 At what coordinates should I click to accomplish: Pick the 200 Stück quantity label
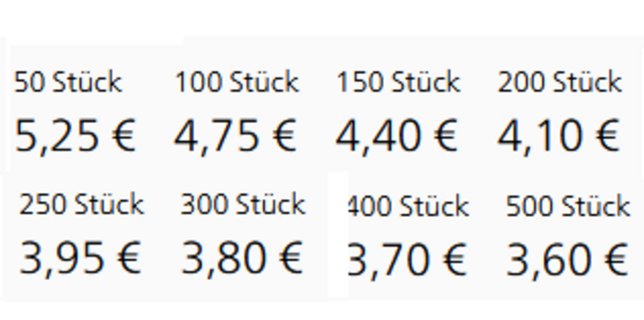(560, 82)
